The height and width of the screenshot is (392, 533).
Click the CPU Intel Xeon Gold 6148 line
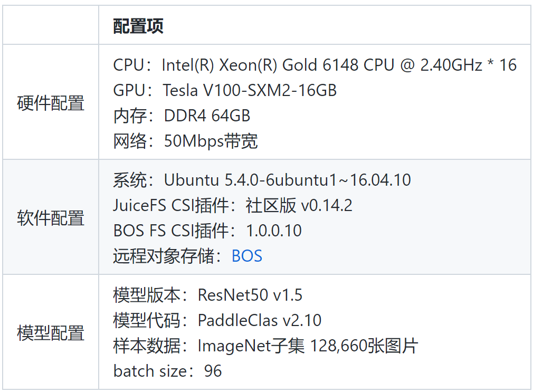pos(315,65)
